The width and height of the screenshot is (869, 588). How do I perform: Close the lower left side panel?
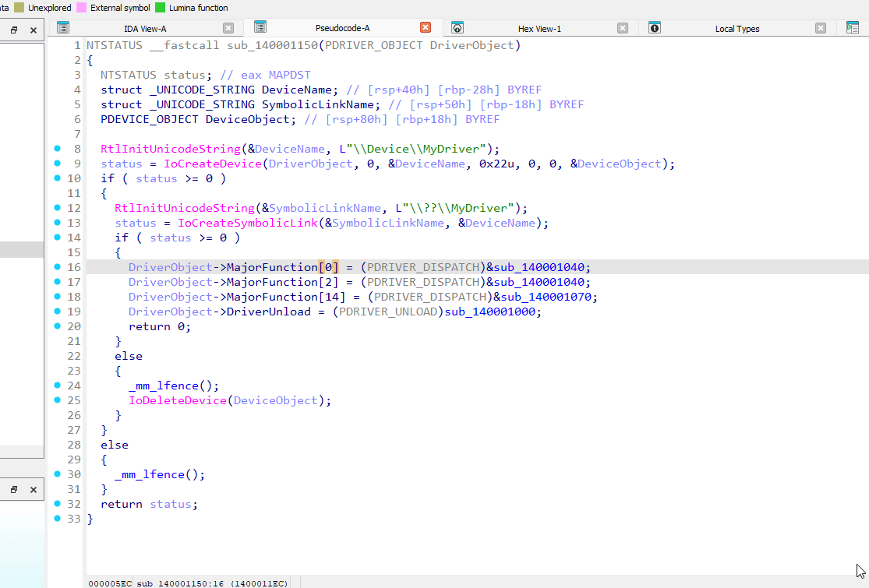tap(34, 489)
